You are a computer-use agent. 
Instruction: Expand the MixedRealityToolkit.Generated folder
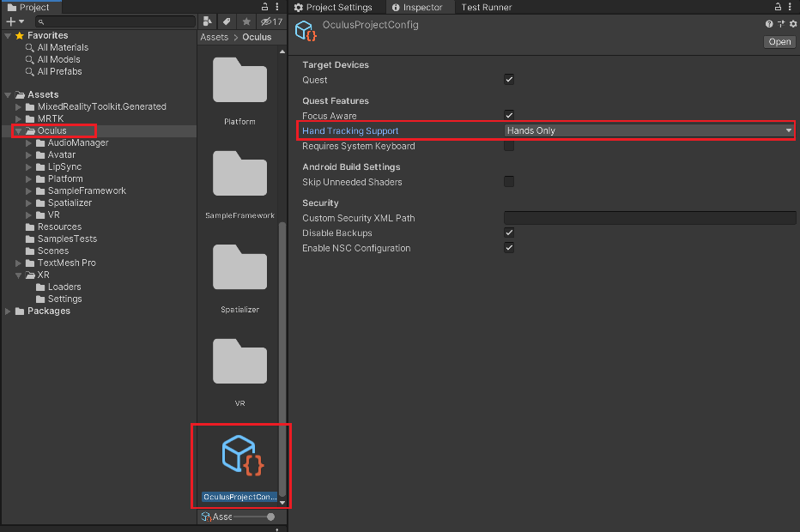18,106
